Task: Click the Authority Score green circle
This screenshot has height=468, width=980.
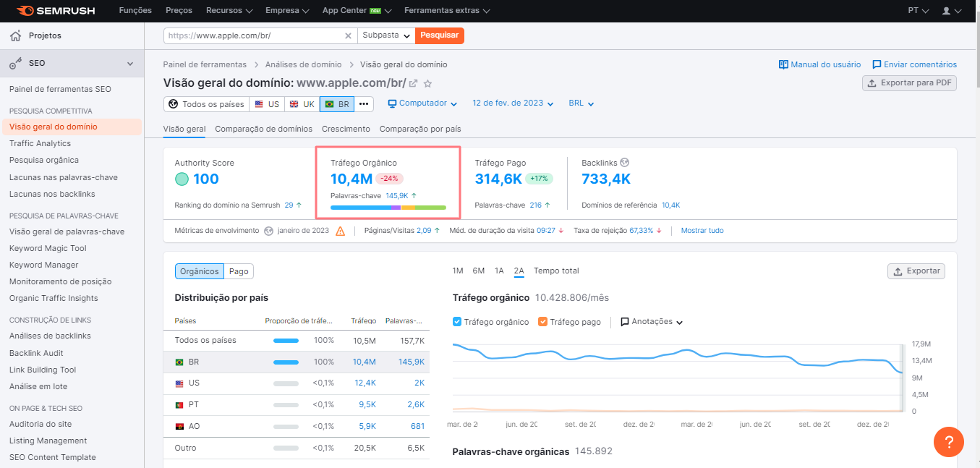Action: (x=182, y=179)
